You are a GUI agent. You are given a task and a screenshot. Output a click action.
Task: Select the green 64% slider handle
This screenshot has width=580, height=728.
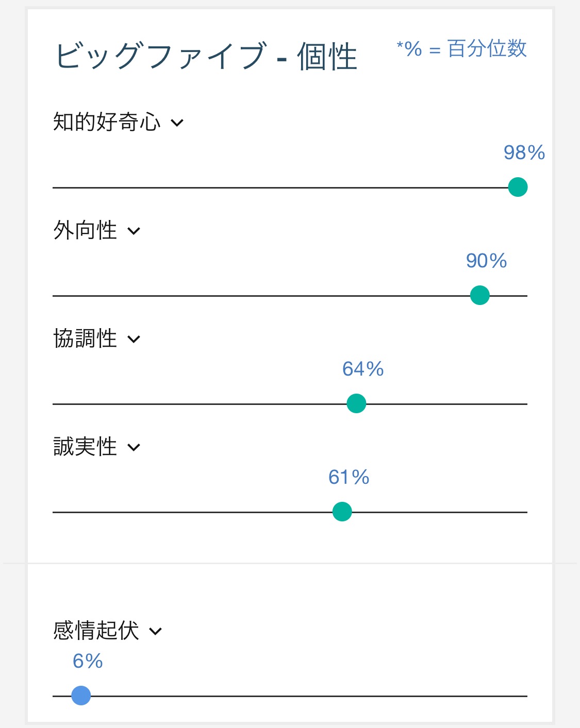(x=356, y=403)
